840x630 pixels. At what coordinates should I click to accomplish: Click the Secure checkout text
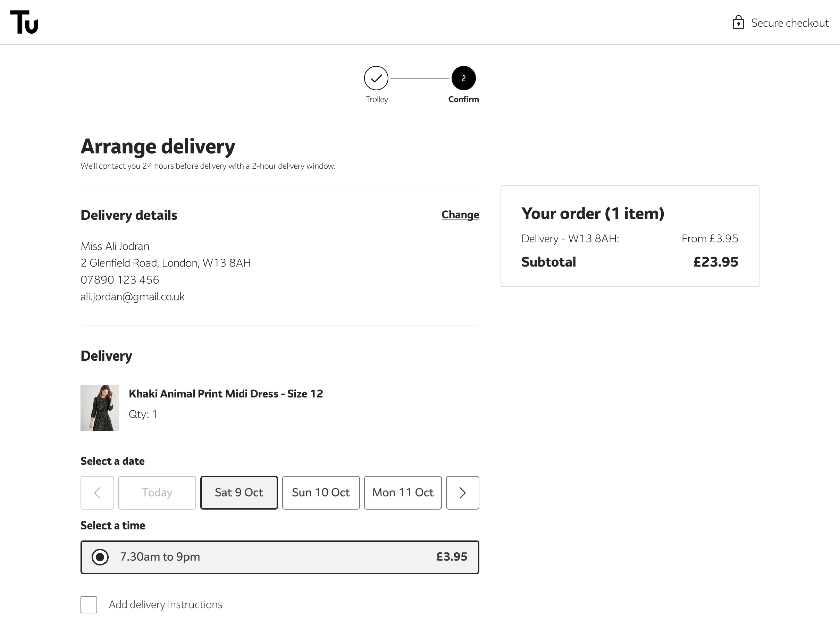click(x=790, y=23)
